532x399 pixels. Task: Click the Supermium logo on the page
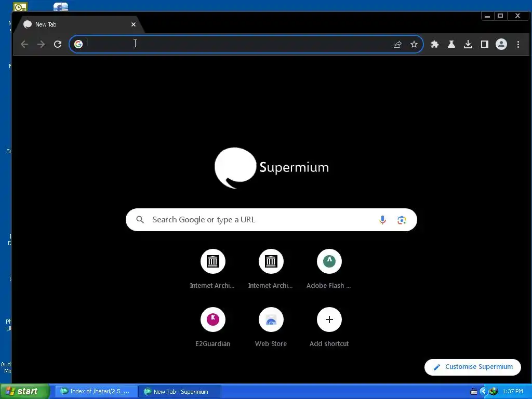coord(271,168)
